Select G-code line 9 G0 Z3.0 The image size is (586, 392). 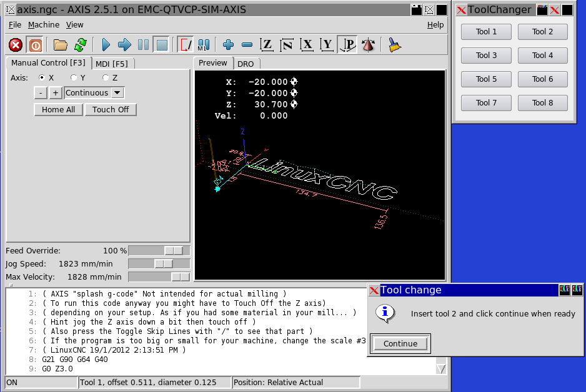pos(57,368)
